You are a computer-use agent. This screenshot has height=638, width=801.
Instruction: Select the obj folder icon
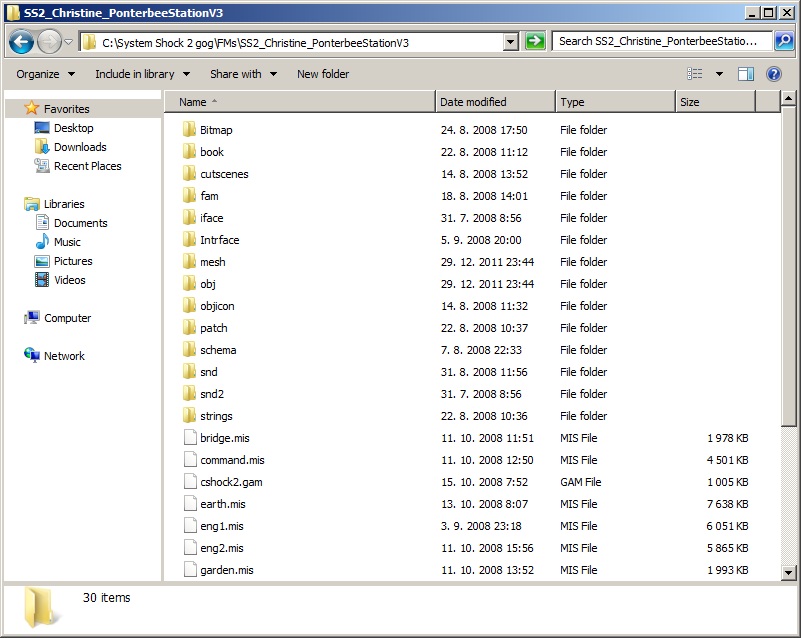click(190, 283)
